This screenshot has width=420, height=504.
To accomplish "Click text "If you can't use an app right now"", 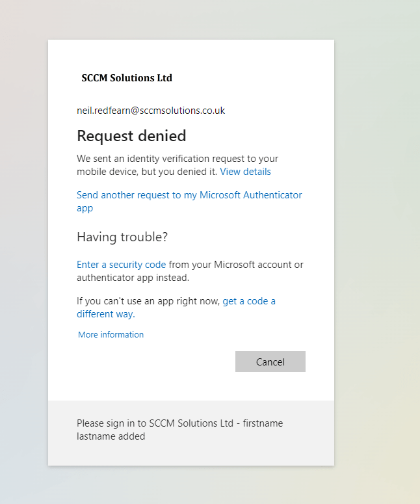I will coord(148,301).
